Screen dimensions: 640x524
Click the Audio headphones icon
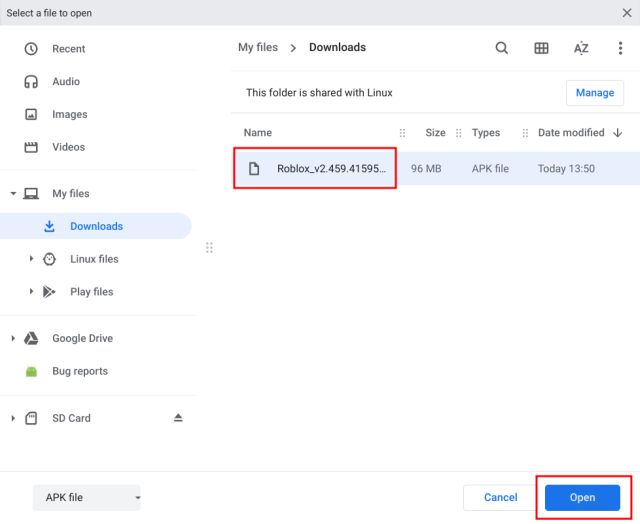(31, 82)
